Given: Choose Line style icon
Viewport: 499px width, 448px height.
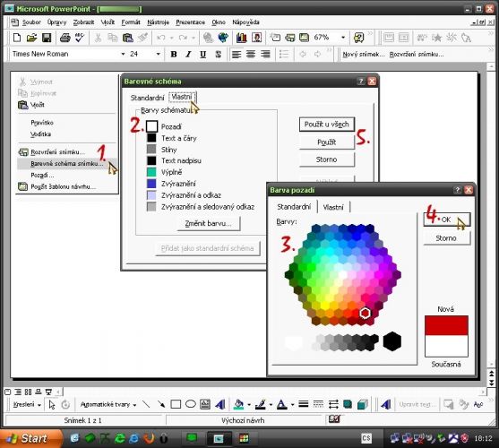Looking at the screenshot, I should coord(304,404).
